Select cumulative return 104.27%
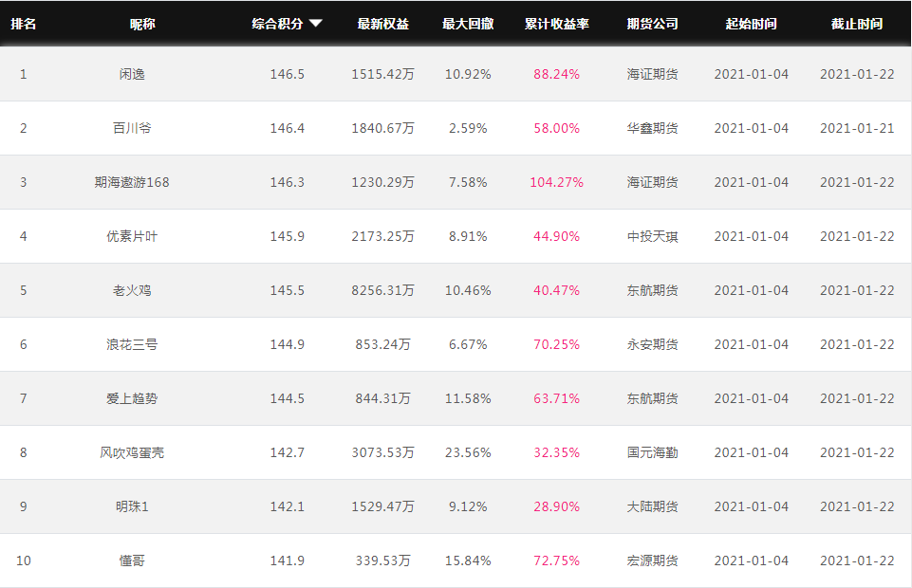The height and width of the screenshot is (588, 912). tap(557, 182)
